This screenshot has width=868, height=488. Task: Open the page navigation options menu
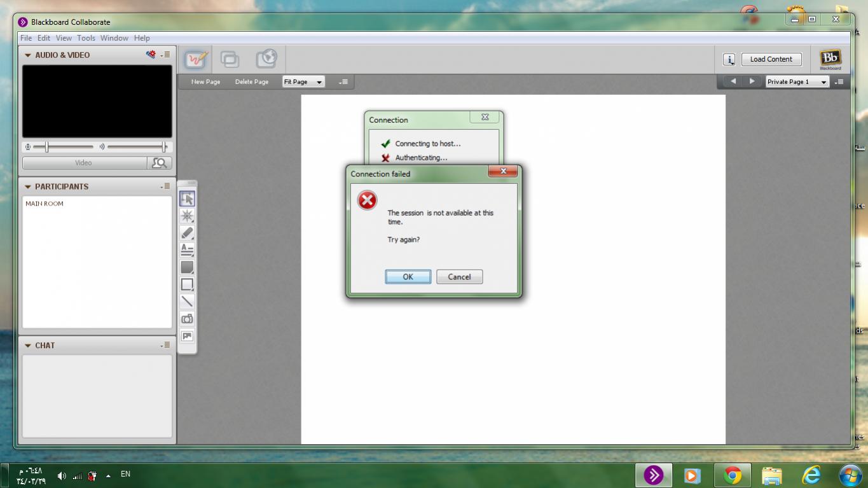[839, 81]
